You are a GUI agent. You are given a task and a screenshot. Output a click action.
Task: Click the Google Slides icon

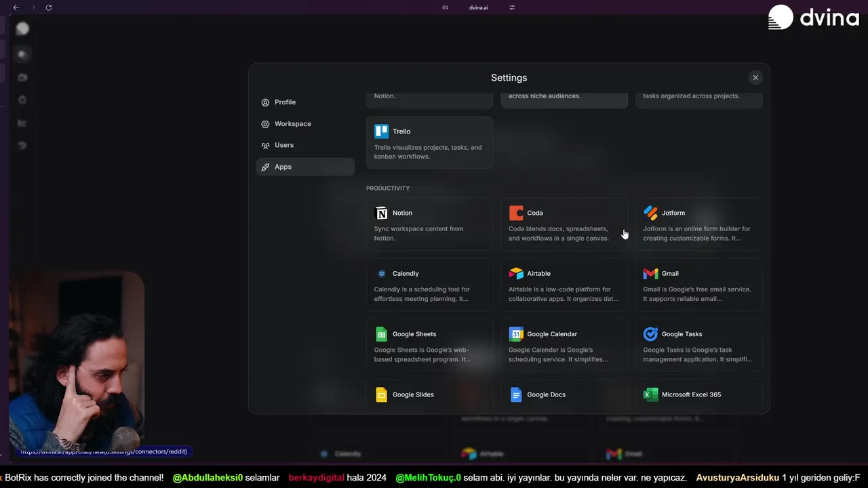(382, 394)
